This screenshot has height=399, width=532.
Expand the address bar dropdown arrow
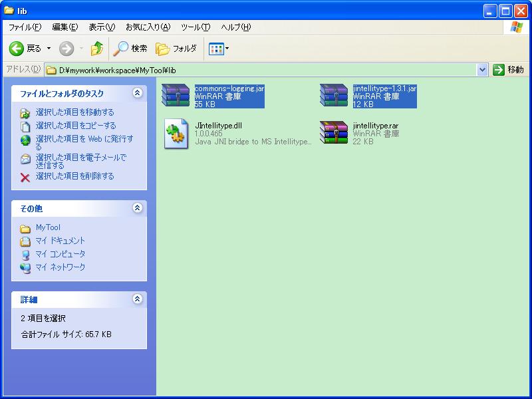click(x=482, y=70)
